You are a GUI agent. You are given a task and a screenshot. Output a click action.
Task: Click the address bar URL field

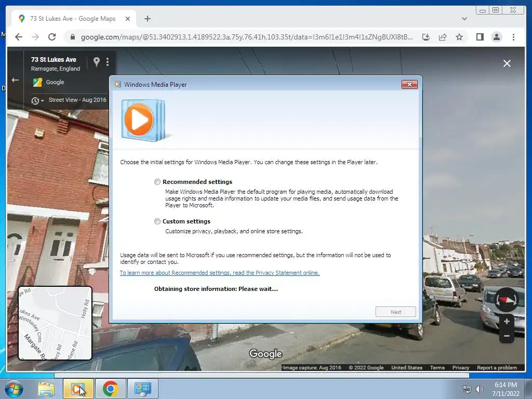click(247, 37)
